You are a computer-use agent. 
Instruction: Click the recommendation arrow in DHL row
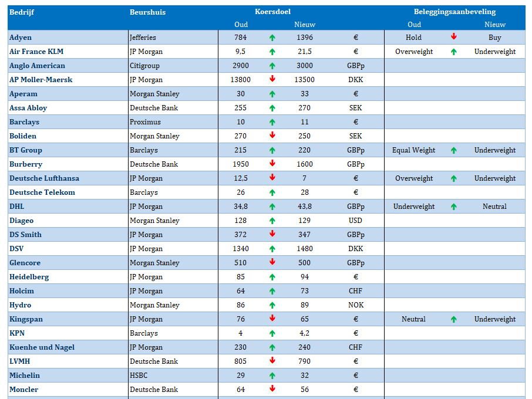[454, 207]
